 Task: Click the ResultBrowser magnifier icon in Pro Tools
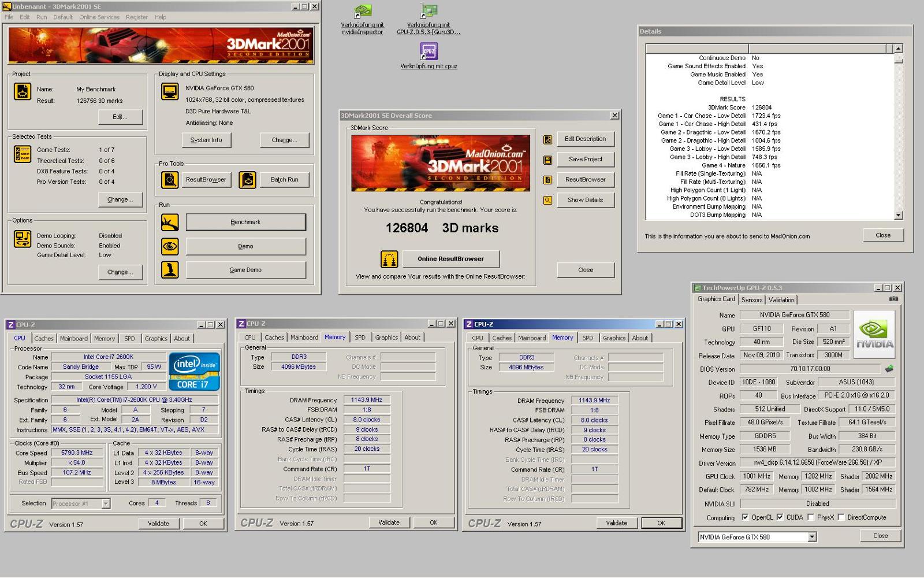pyautogui.click(x=170, y=180)
